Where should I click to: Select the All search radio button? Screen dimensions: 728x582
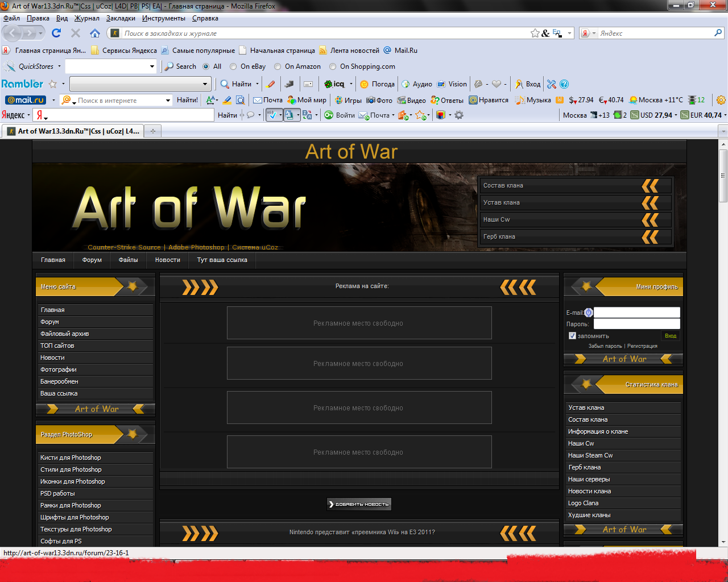(x=206, y=66)
